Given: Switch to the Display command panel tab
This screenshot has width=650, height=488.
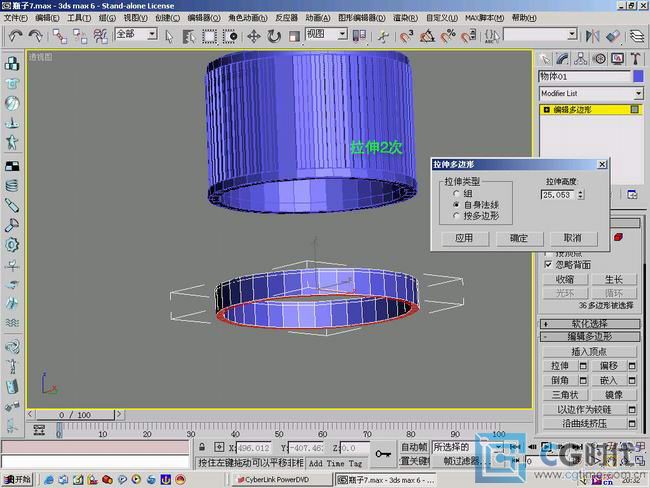Looking at the screenshot, I should click(617, 59).
